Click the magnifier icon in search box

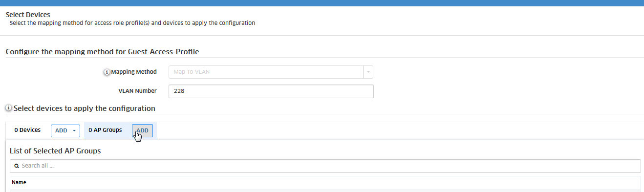tap(17, 166)
